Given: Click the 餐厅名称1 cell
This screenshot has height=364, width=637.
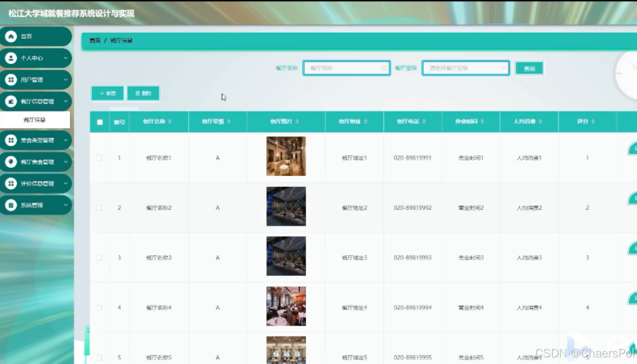Looking at the screenshot, I should click(159, 158).
